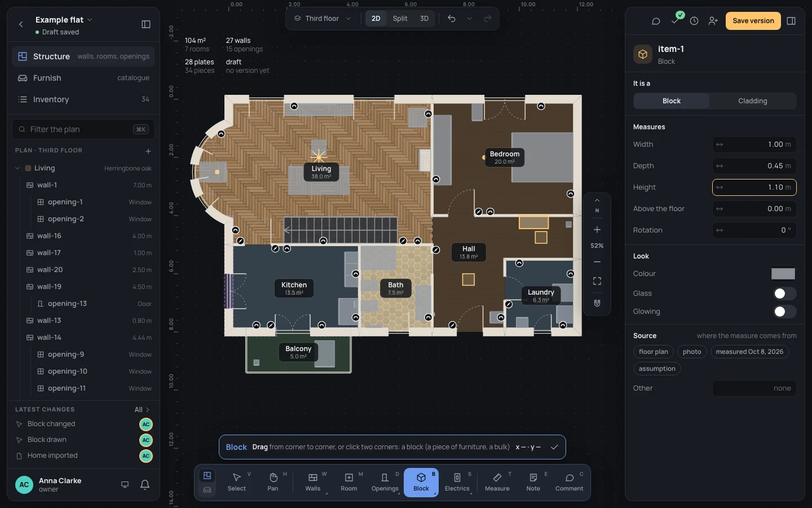Select the assumption source tag
This screenshot has height=508, width=812.
click(x=657, y=369)
